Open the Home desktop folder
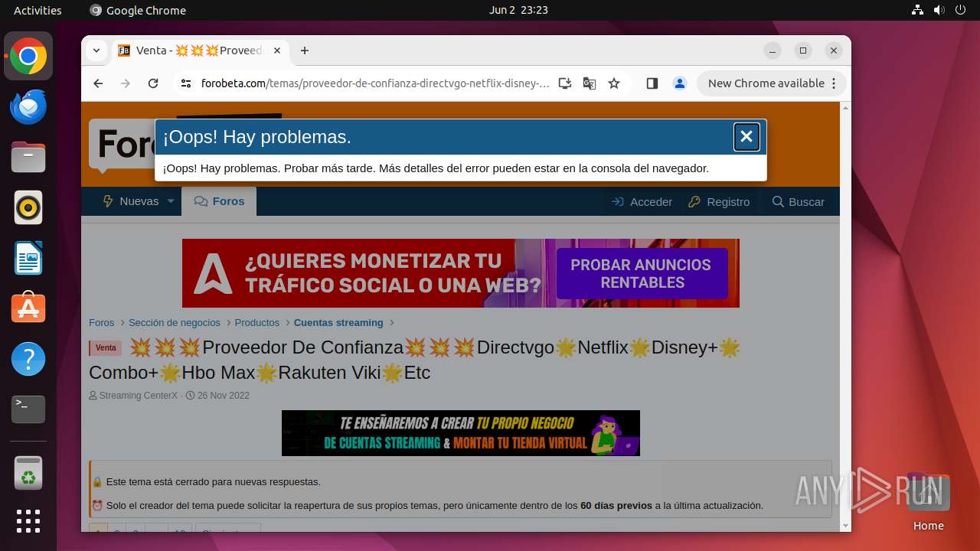Image resolution: width=980 pixels, height=551 pixels. pyautogui.click(x=928, y=502)
